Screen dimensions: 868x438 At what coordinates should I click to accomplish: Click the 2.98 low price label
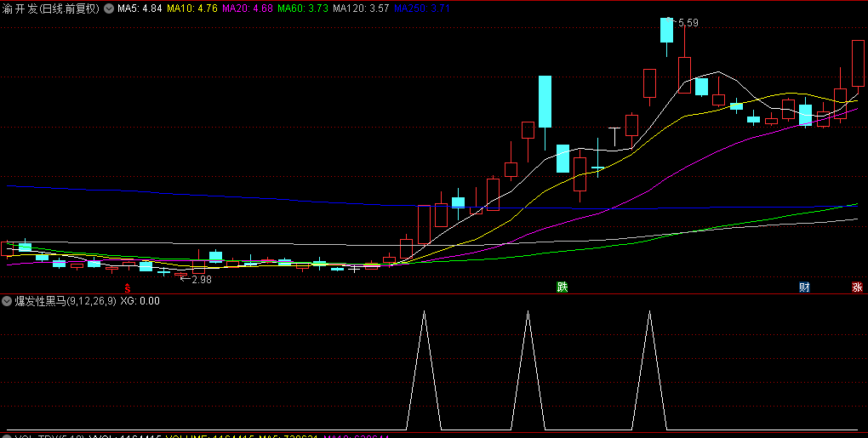(202, 279)
